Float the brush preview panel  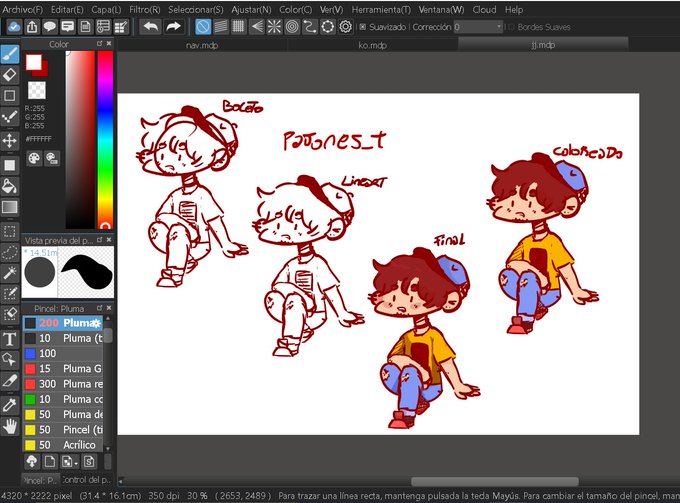pos(99,239)
